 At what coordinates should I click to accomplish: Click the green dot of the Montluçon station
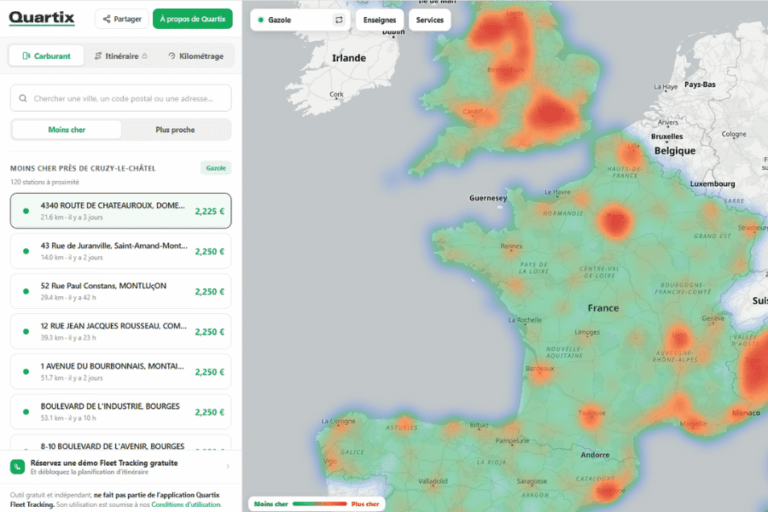pyautogui.click(x=26, y=292)
